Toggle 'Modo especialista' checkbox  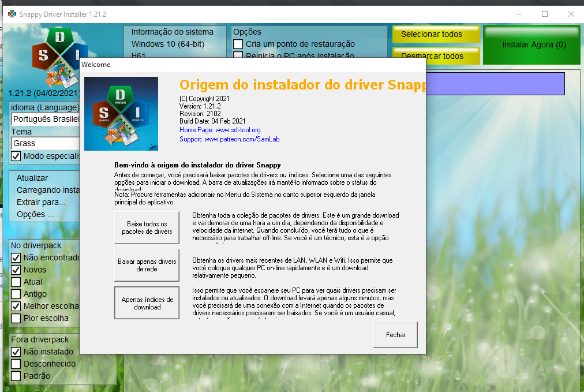[16, 156]
